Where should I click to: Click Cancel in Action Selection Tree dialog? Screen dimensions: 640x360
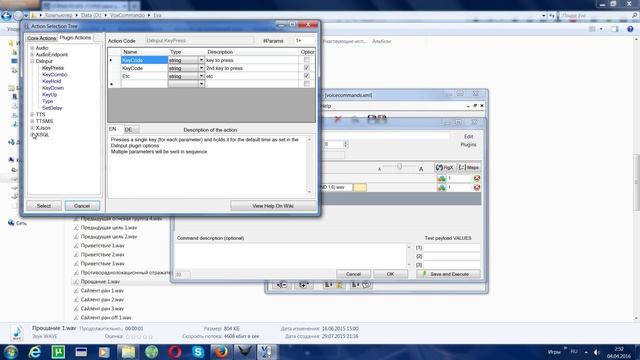click(x=82, y=206)
